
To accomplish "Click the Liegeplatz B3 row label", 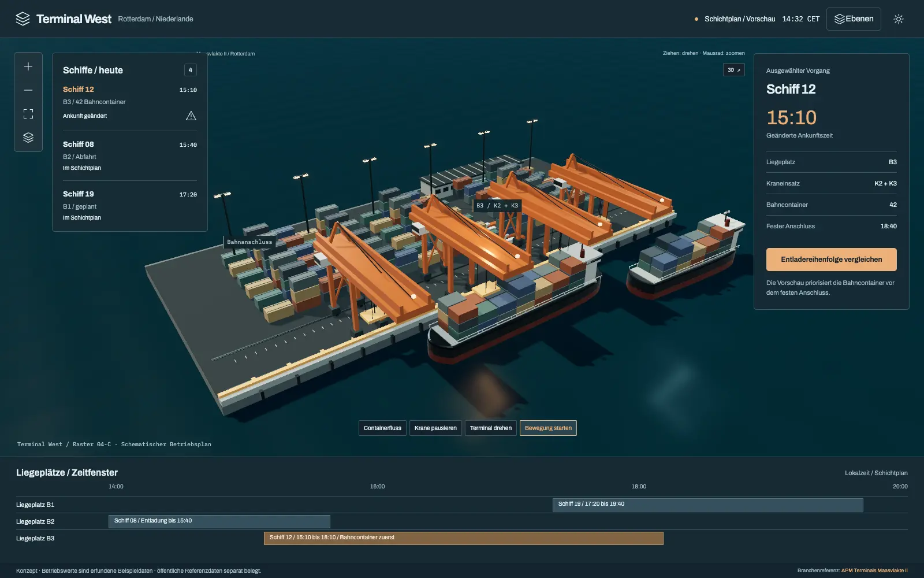I will [x=35, y=538].
